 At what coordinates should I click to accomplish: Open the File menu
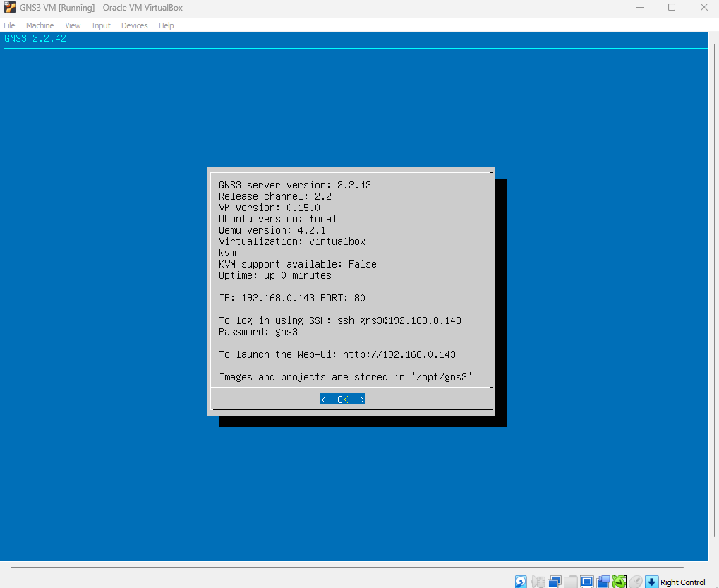[x=9, y=25]
